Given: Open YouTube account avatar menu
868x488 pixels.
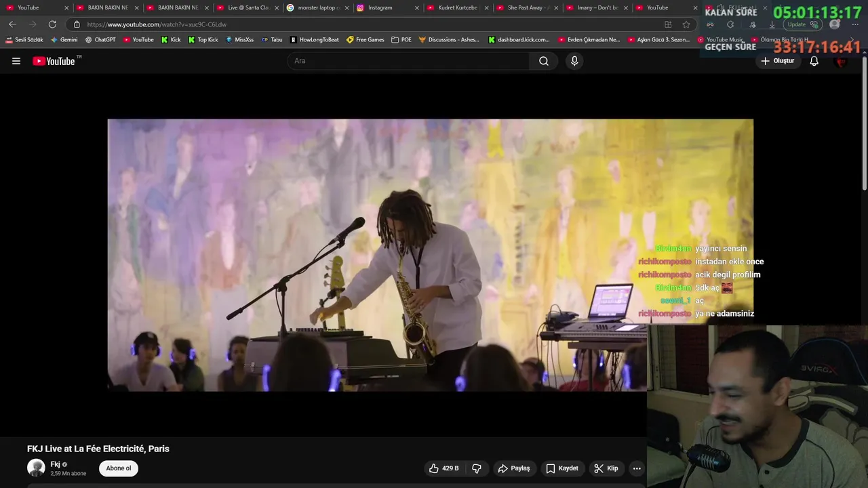Looking at the screenshot, I should [x=841, y=61].
